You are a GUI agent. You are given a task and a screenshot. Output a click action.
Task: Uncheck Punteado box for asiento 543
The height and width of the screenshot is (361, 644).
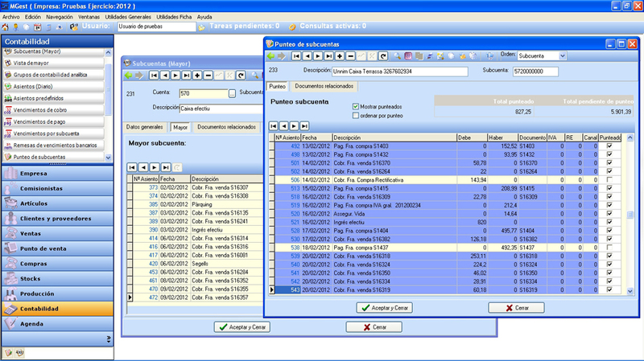(609, 289)
